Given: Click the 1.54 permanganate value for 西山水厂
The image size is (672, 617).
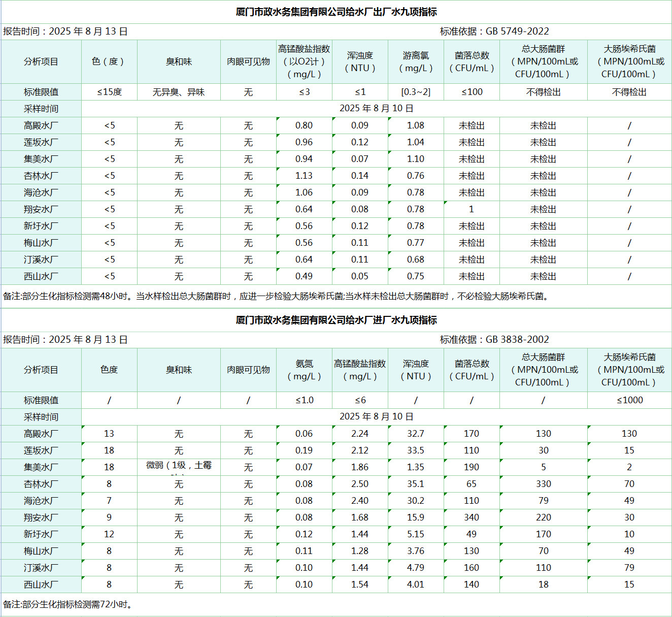Looking at the screenshot, I should coord(360,584).
